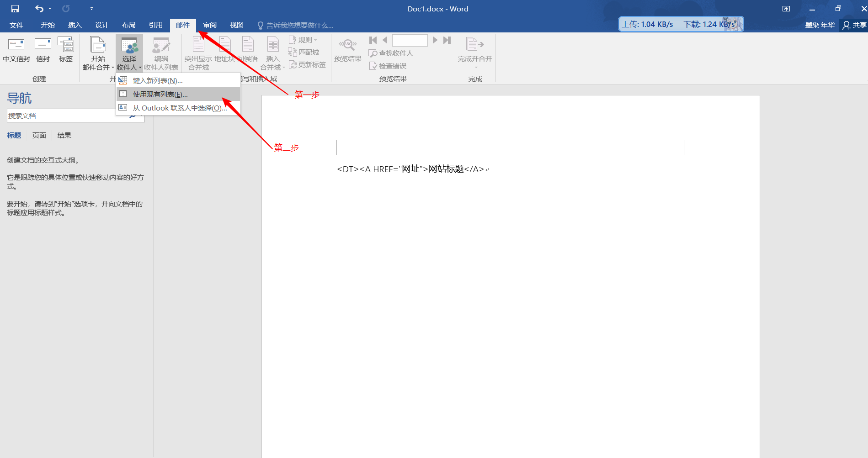Click 检查错误 check errors button
868x458 pixels.
point(388,66)
